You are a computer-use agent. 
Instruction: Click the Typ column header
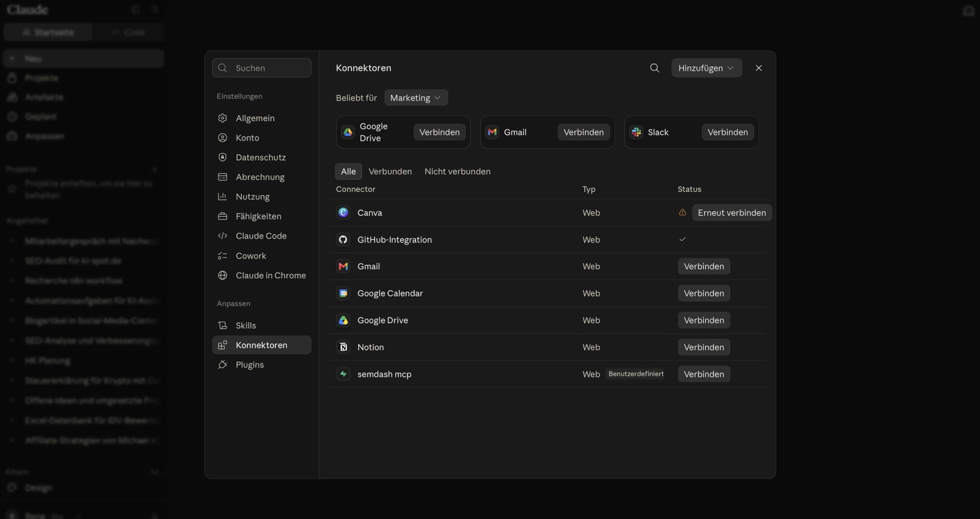click(x=589, y=189)
